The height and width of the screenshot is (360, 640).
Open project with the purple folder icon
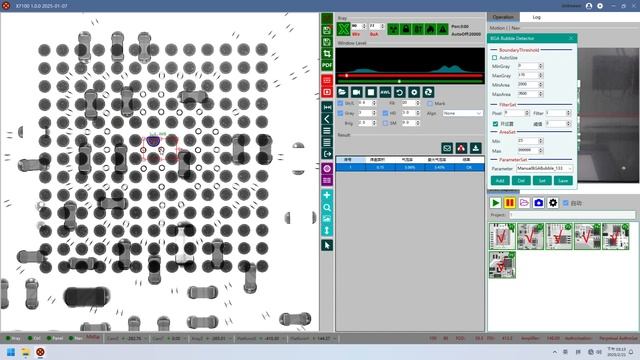524,203
